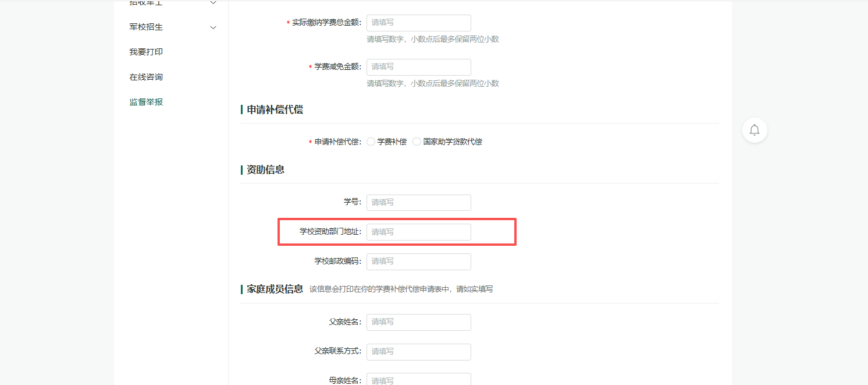The image size is (868, 385).
Task: Click the 父亲联系方式 input field
Action: [x=418, y=351]
